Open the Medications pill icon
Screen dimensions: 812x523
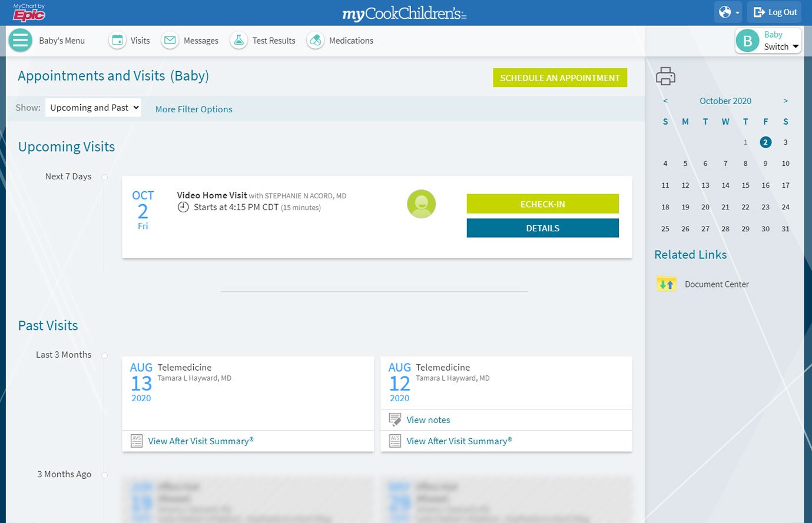[x=316, y=41]
